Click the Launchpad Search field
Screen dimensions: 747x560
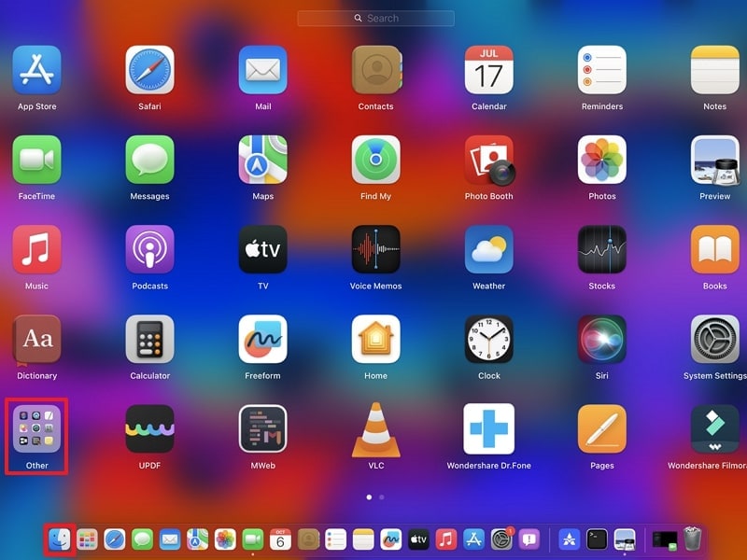376,18
